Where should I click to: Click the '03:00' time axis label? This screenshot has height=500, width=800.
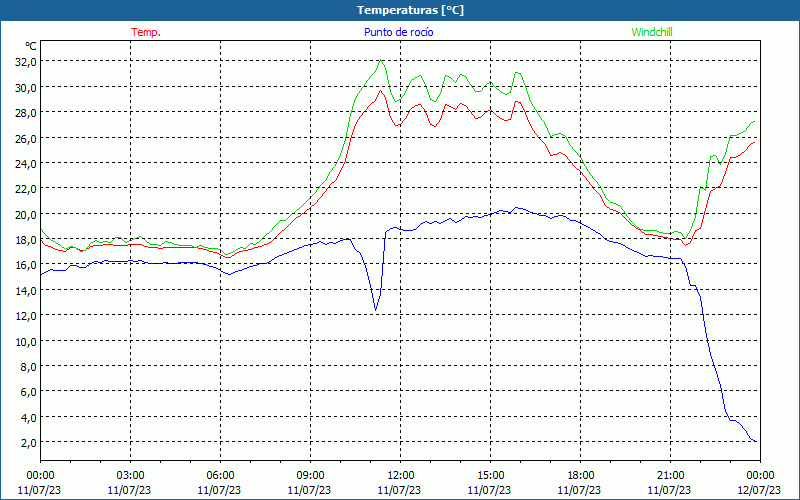click(x=130, y=476)
